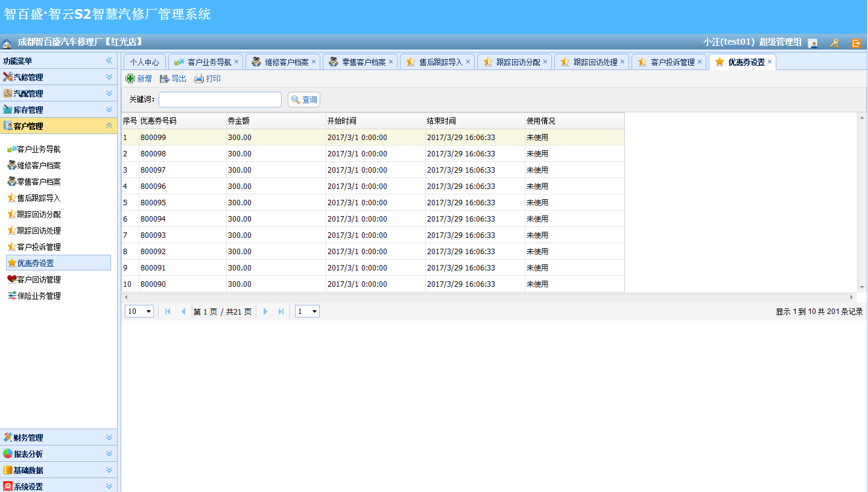868x492 pixels.
Task: Collapse the 客户管理 menu section
Action: (109, 126)
